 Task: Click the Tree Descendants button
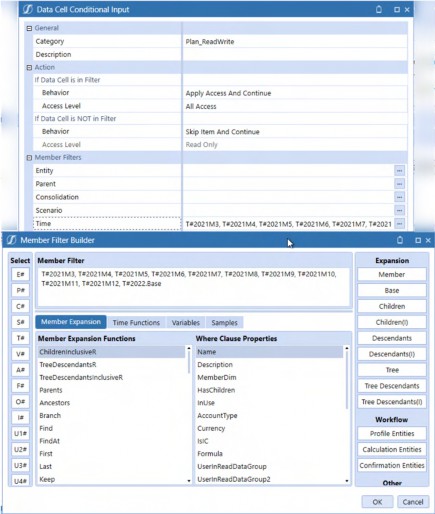[392, 386]
